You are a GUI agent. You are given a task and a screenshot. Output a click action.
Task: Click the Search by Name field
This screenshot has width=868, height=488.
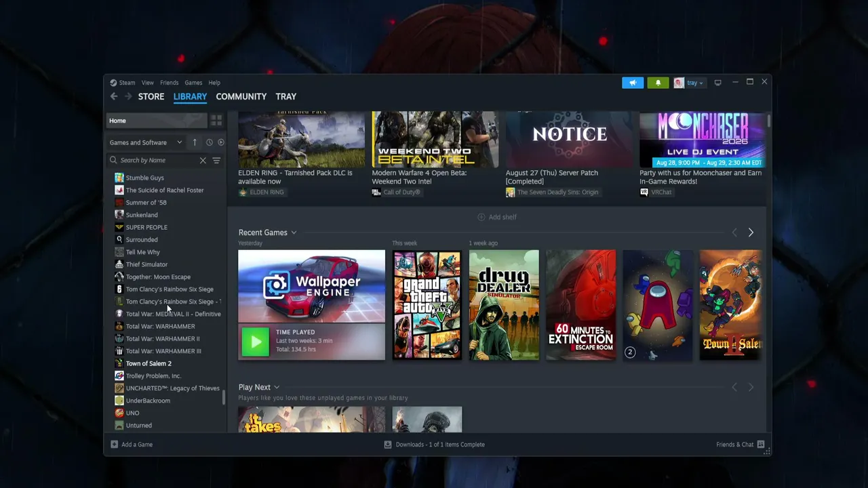(158, 161)
